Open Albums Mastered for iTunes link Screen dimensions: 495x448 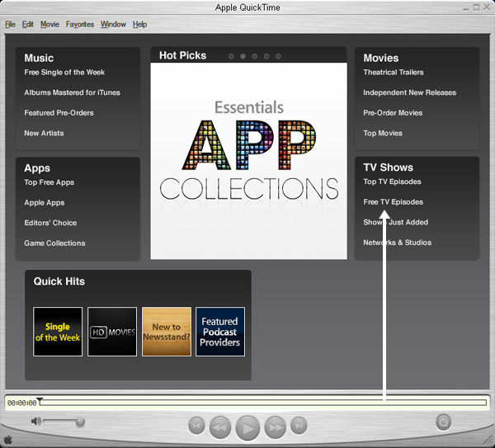(73, 92)
